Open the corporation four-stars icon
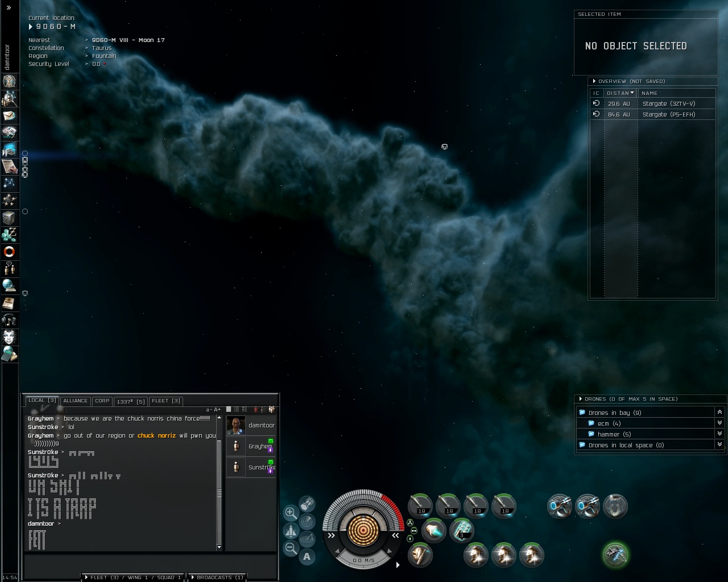Viewport: 728px width, 582px height. tap(9, 200)
